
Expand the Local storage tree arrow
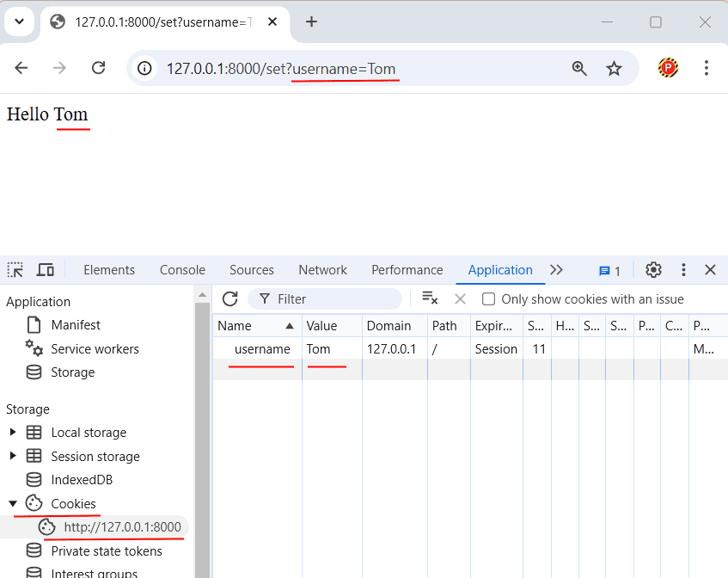[13, 432]
